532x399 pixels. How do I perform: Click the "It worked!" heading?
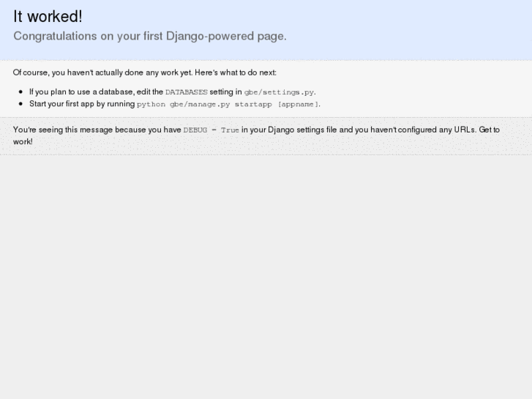(x=48, y=17)
